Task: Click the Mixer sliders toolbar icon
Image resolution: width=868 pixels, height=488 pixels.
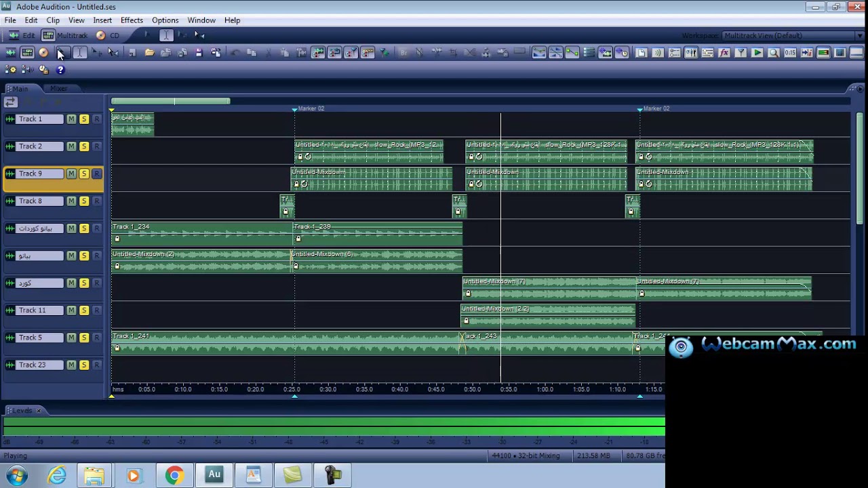Action: tap(691, 53)
